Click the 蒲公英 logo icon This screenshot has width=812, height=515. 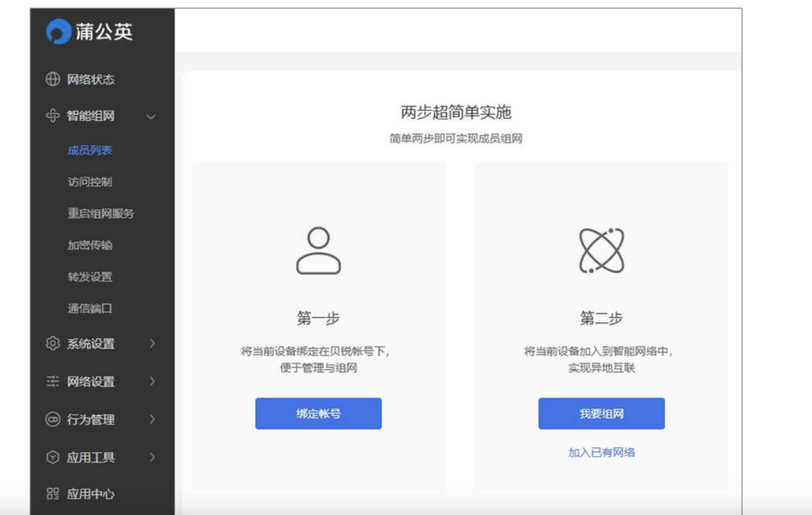click(x=58, y=32)
